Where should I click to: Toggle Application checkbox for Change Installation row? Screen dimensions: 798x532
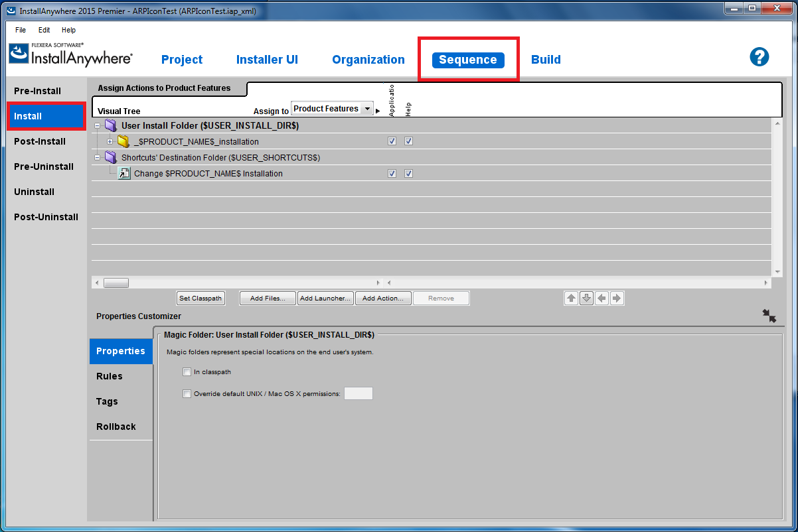(392, 173)
